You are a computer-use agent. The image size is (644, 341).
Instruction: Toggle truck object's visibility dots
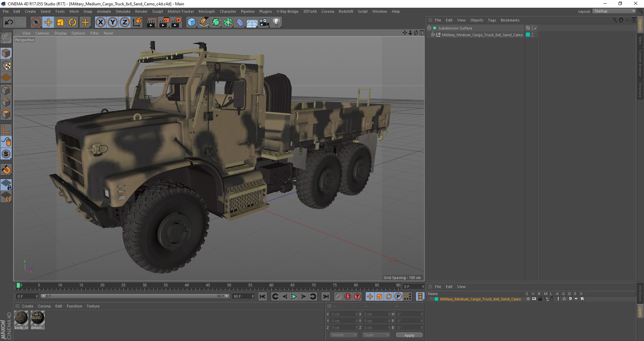coord(533,35)
